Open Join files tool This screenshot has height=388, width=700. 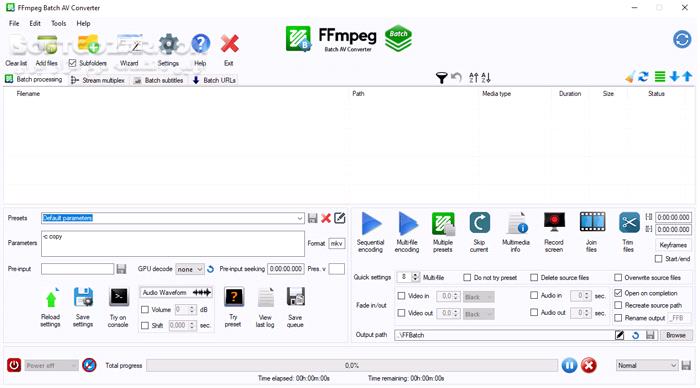(592, 222)
